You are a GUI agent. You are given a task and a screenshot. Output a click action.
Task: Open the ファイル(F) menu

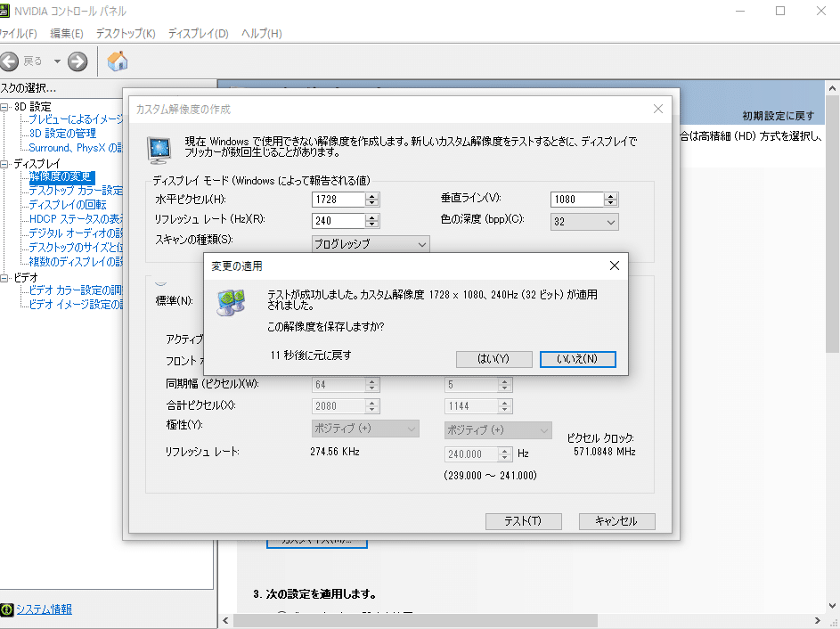[18, 34]
